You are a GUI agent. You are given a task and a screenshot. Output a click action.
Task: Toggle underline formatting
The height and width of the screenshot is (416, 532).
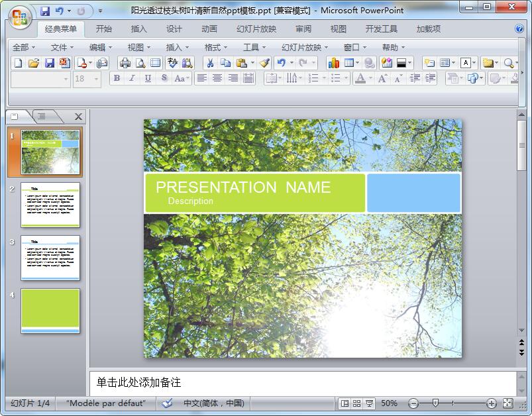(148, 78)
